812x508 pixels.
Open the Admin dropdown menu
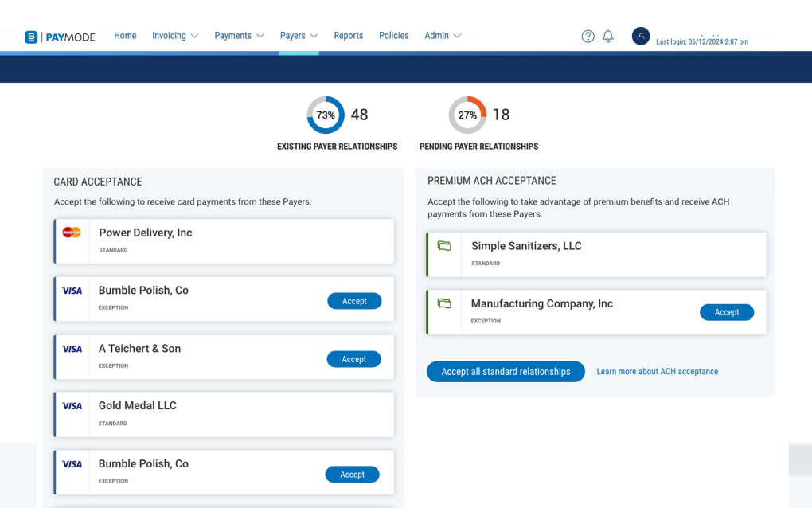coord(443,36)
